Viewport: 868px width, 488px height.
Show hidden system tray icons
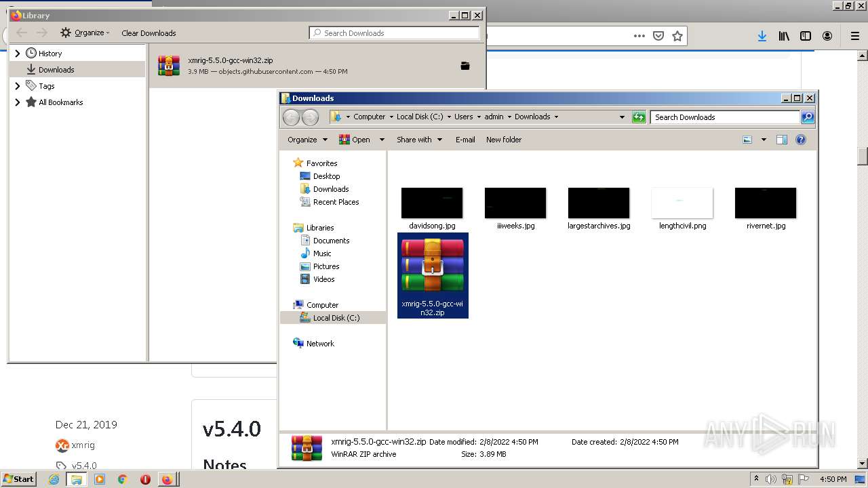[x=756, y=479]
